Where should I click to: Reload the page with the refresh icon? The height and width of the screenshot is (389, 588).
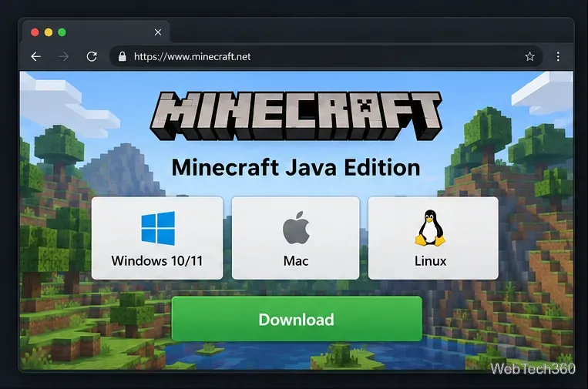92,56
